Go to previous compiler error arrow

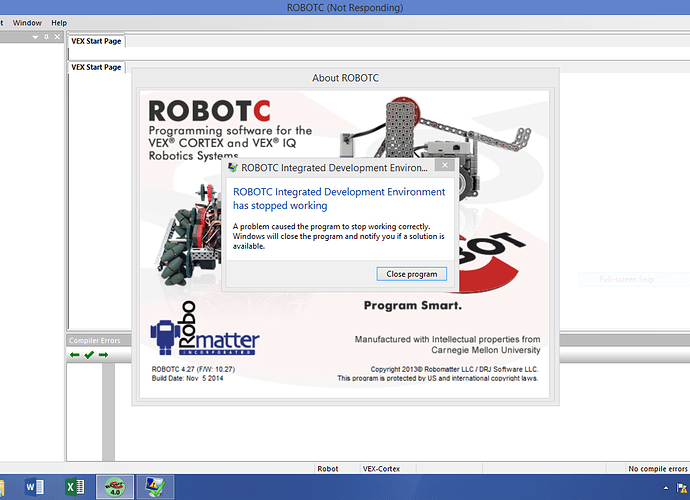point(74,355)
